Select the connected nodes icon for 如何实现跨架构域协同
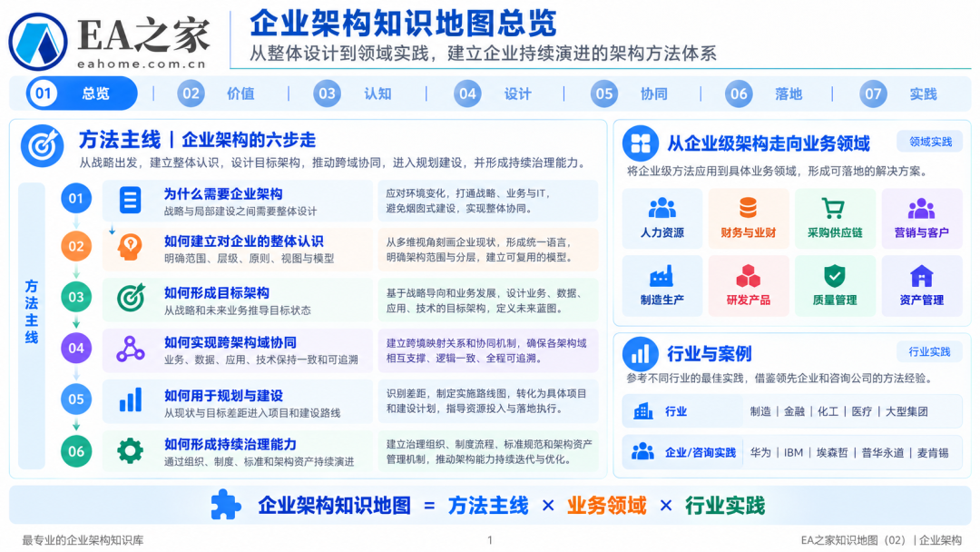Image resolution: width=980 pixels, height=552 pixels. (130, 350)
